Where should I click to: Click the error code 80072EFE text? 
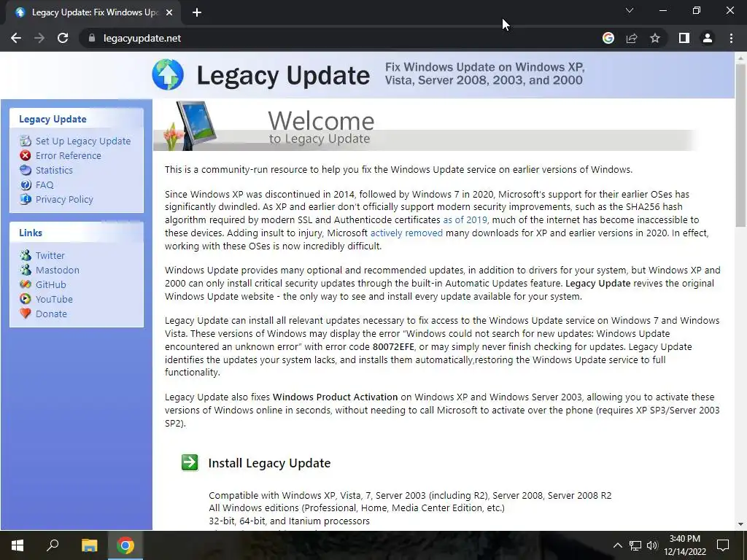click(393, 346)
